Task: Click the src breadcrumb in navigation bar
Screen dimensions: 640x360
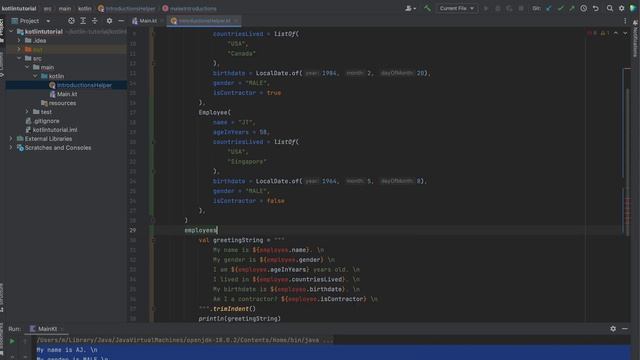Action: (x=48, y=8)
